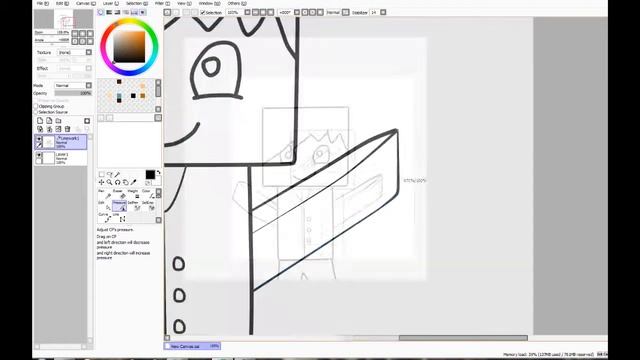Click the transfer down layer icon
The width and height of the screenshot is (640, 360).
click(40, 129)
